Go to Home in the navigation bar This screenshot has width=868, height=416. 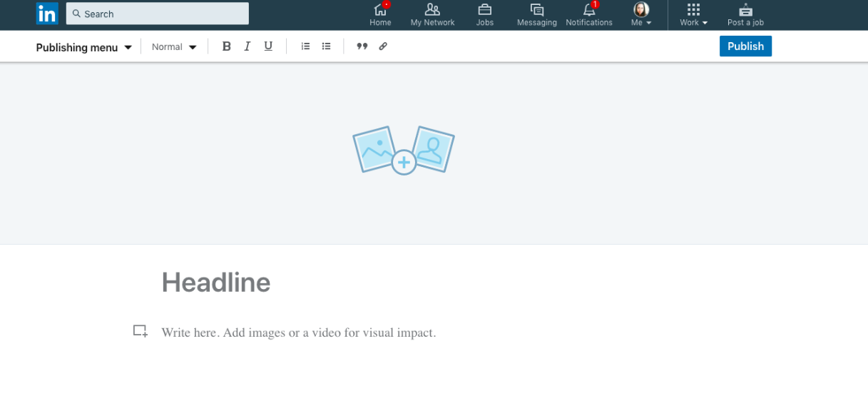click(380, 14)
